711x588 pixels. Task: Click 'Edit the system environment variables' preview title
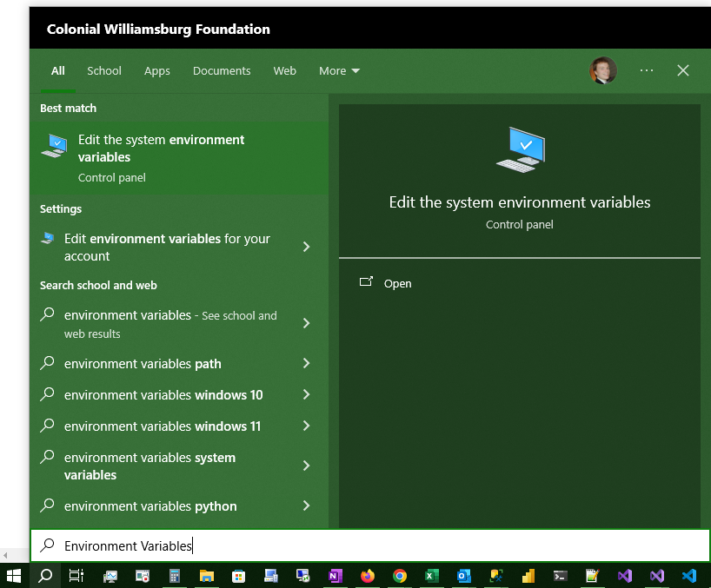520,202
